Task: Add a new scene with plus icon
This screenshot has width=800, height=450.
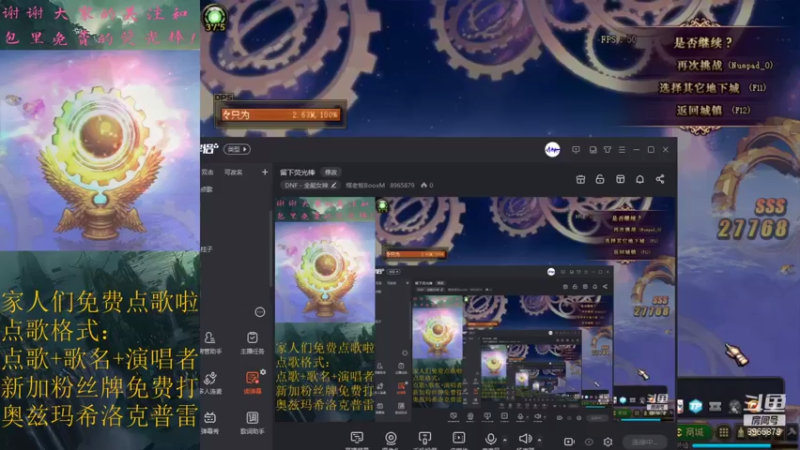Action: (265, 172)
